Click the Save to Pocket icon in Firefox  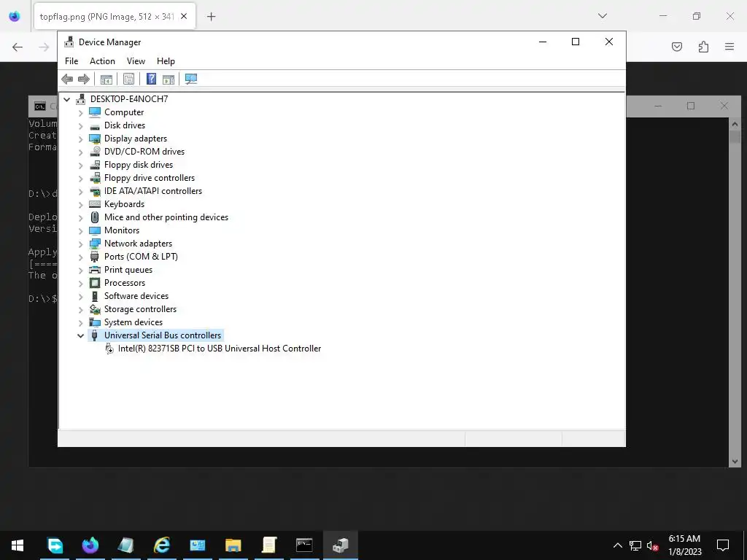[x=677, y=47]
